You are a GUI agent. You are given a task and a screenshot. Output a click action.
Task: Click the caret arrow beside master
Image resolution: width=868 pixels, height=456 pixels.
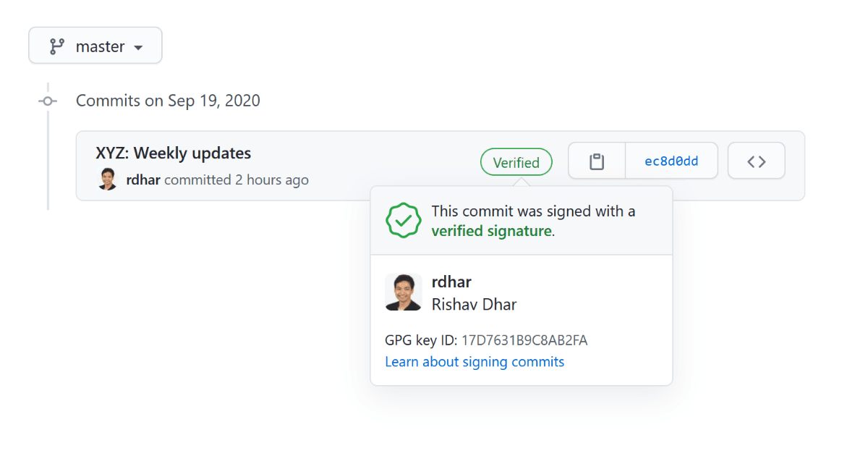tap(138, 48)
